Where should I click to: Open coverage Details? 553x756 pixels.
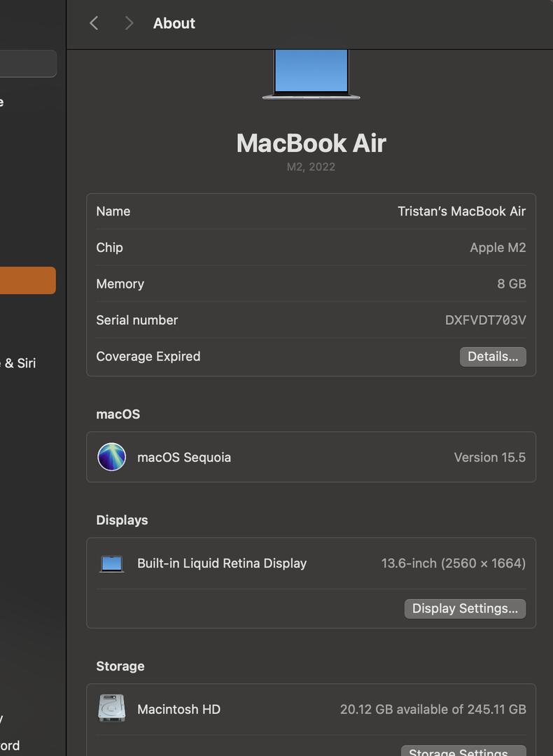(x=492, y=356)
